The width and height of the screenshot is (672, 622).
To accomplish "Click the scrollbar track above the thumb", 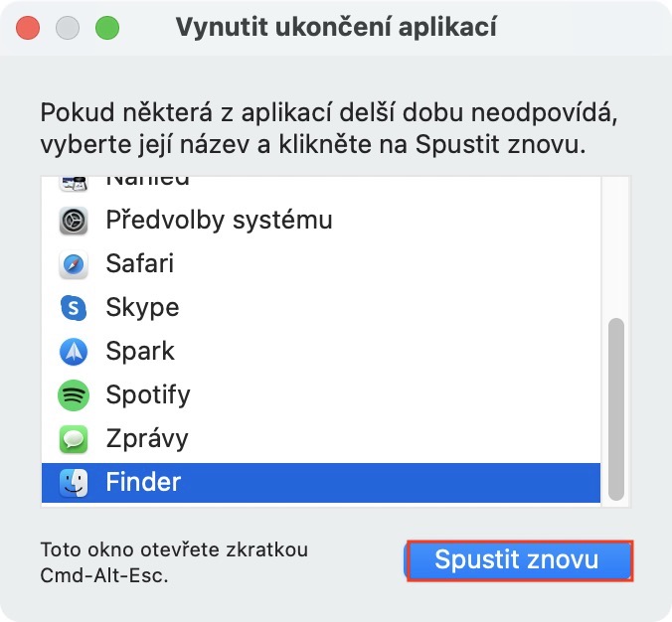I will 616,248.
